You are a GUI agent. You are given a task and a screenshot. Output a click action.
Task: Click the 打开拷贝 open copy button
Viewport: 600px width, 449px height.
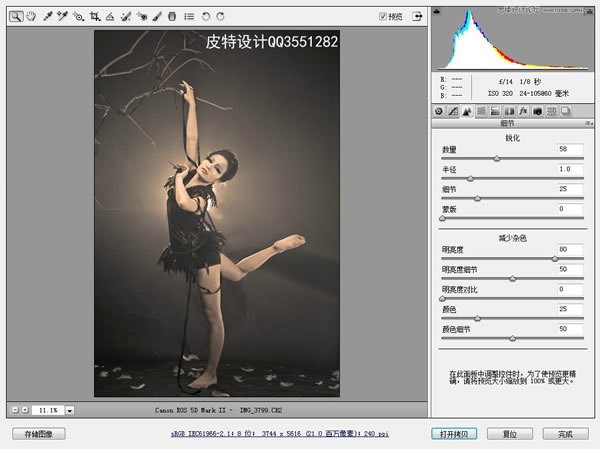pos(454,434)
